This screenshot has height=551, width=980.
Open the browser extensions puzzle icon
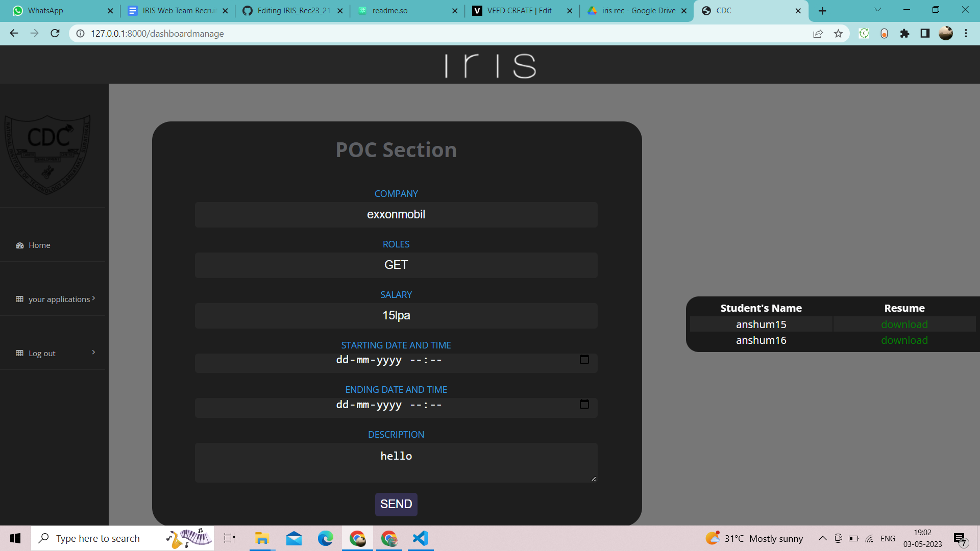[x=904, y=34]
